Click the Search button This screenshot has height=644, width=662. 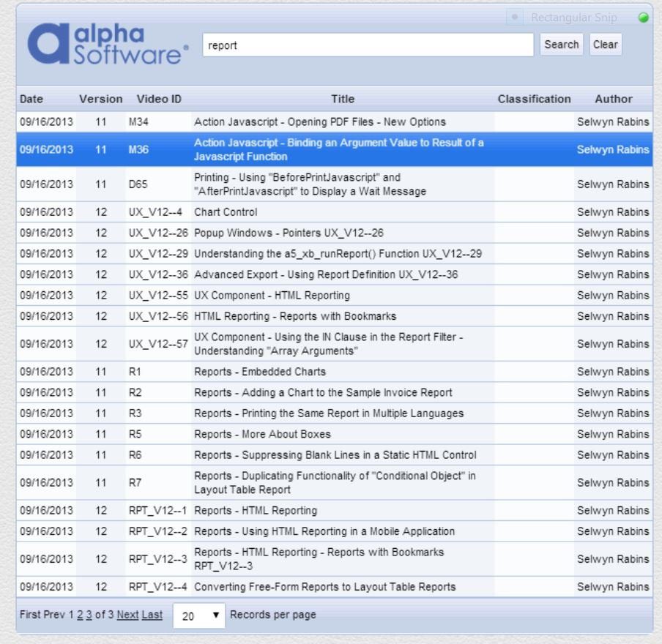point(562,45)
